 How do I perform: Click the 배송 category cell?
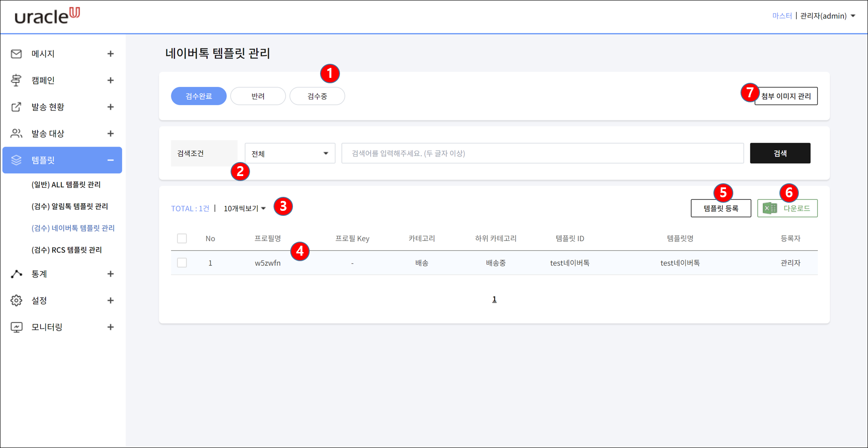tap(422, 263)
